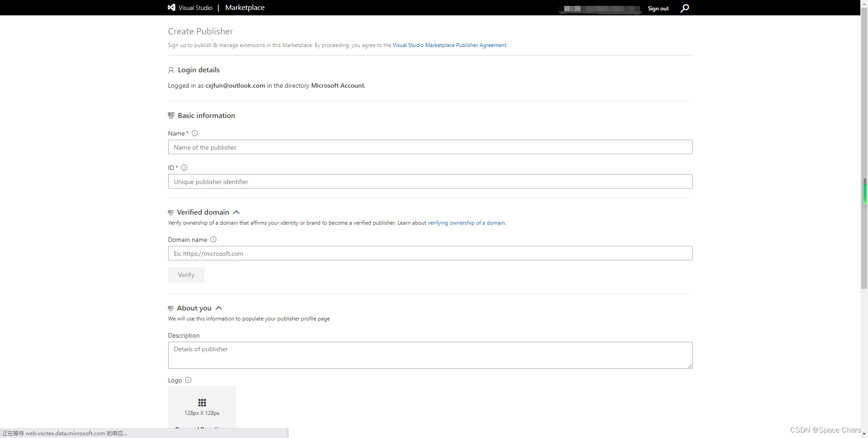Open the verifying ownership of a domain link
This screenshot has width=868, height=438.
(x=466, y=222)
